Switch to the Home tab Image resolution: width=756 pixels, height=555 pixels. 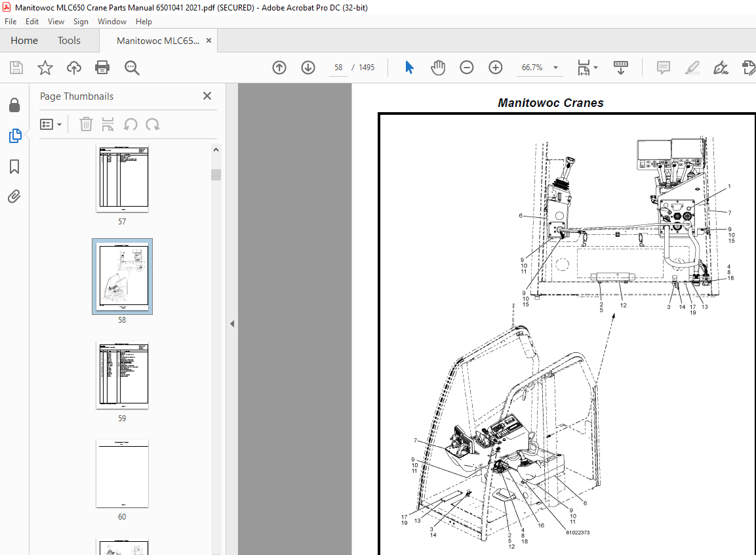(x=24, y=41)
